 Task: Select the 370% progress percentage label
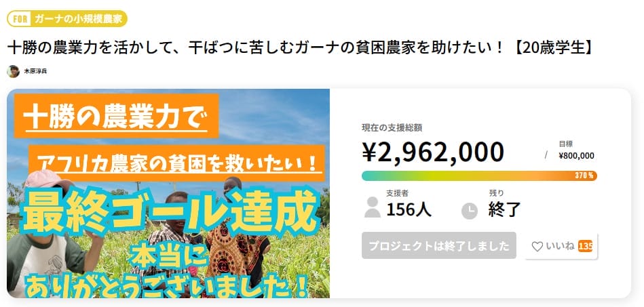[x=584, y=176]
